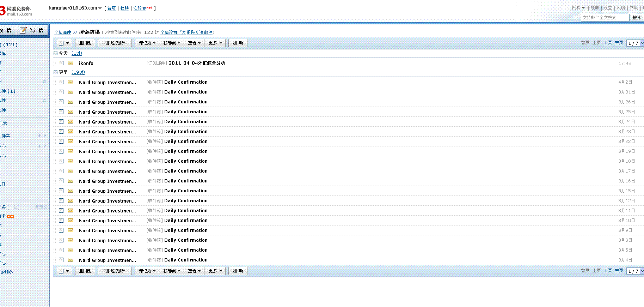The height and width of the screenshot is (307, 644).
Task: Click the envelope icon for the 3月19日 email
Action: click(71, 151)
